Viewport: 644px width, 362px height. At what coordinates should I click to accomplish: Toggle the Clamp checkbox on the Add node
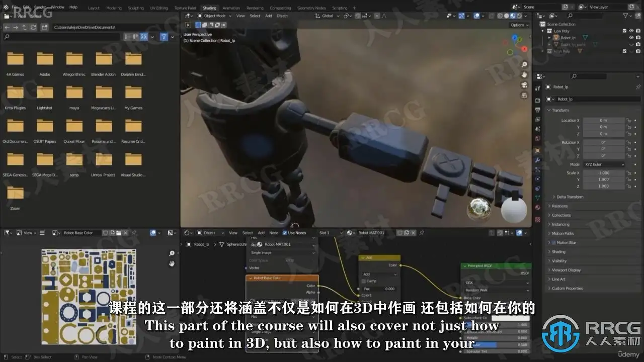pos(364,281)
